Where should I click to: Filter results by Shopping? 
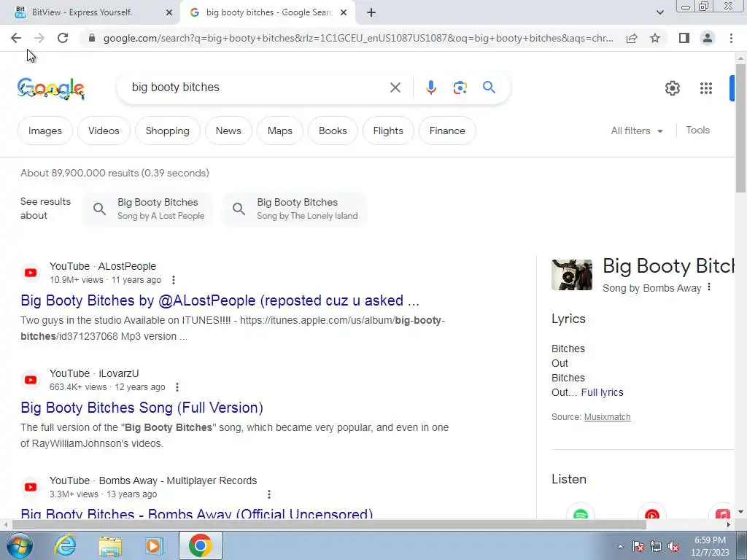[x=167, y=131]
